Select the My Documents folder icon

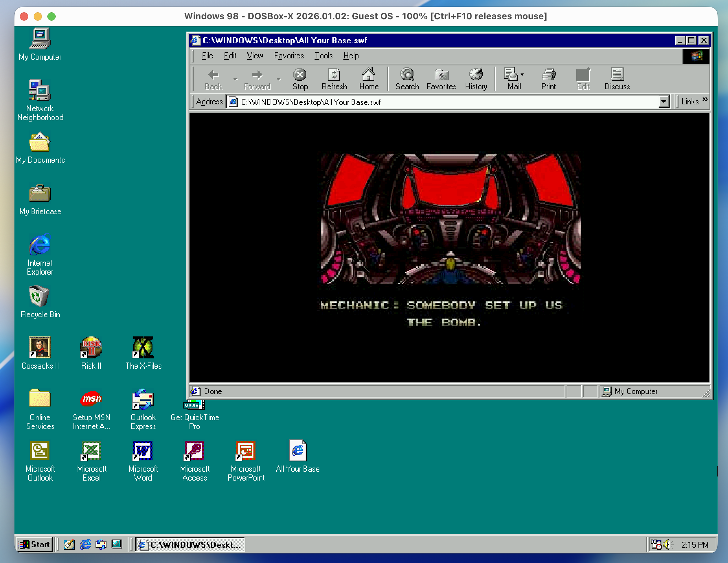click(x=40, y=148)
